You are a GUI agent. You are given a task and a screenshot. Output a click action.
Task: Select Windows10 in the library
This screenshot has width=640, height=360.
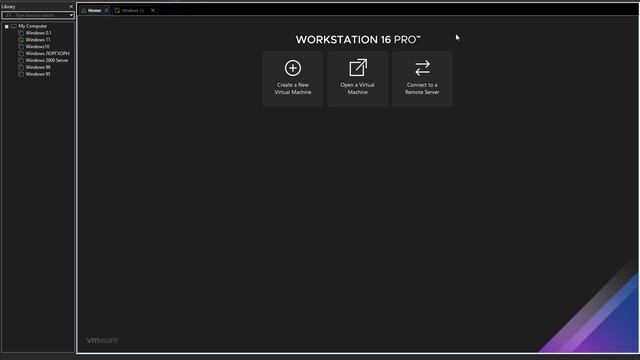(x=37, y=47)
